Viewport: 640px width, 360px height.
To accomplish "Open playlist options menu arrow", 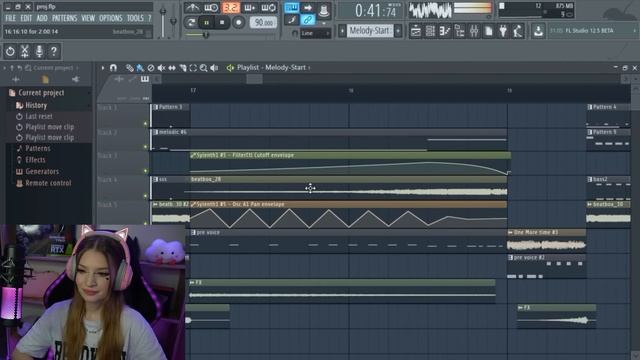I will point(102,68).
